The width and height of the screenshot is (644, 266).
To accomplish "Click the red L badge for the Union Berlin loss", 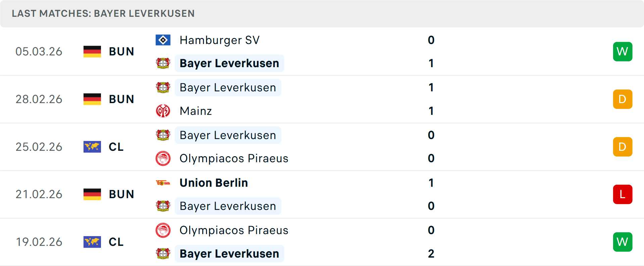I will coord(623,194).
